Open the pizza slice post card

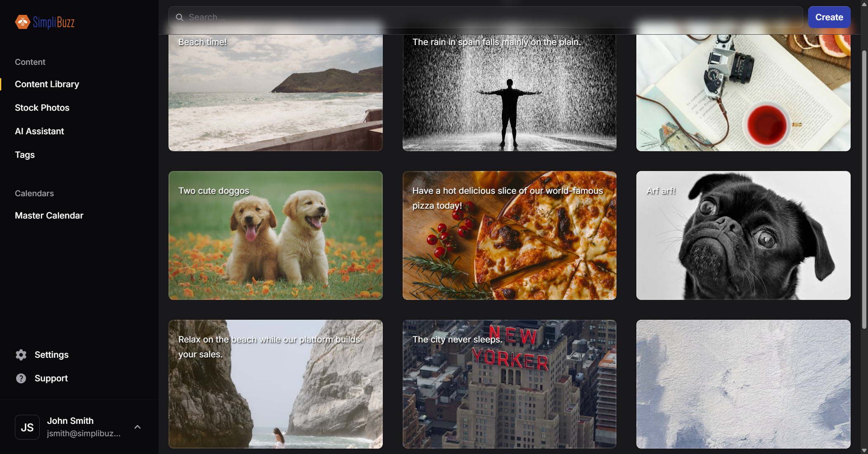click(x=510, y=235)
